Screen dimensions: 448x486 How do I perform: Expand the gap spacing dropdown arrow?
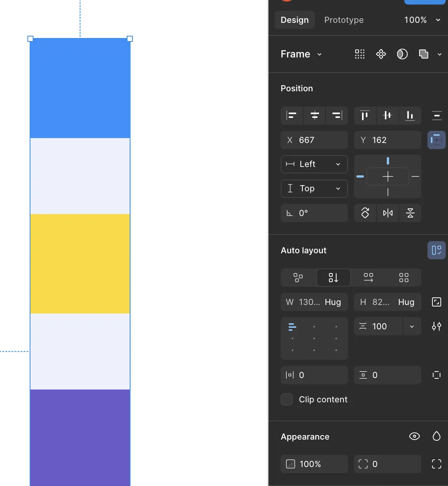(411, 326)
